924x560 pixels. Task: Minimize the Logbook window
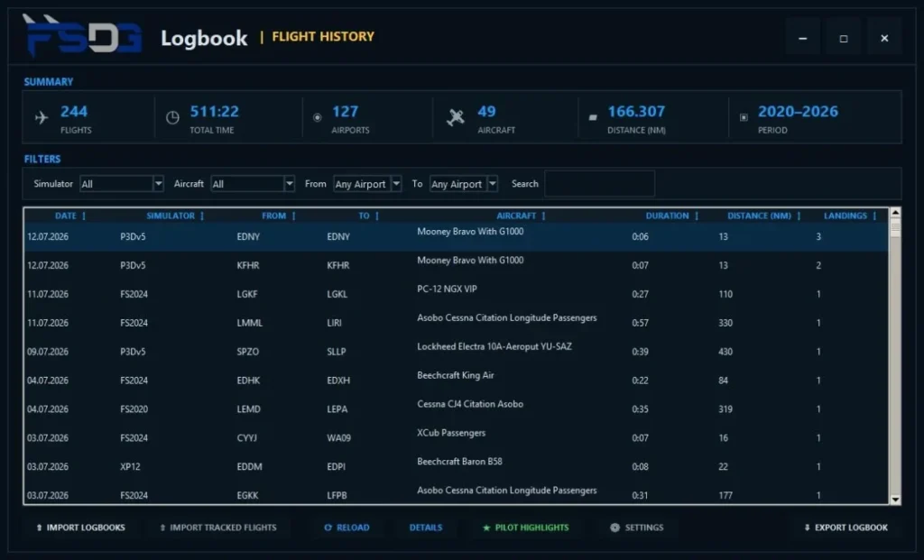(802, 38)
